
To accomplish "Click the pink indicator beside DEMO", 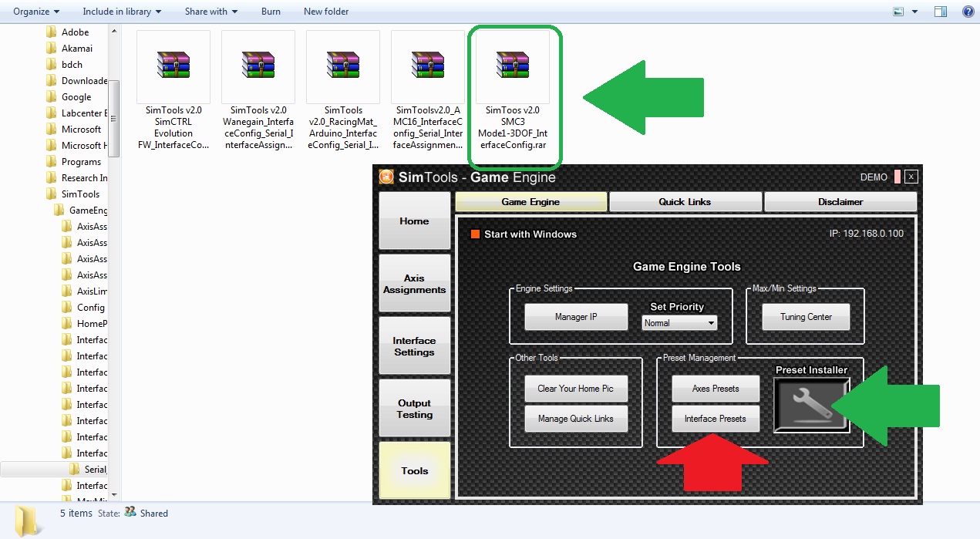I will pos(897,177).
